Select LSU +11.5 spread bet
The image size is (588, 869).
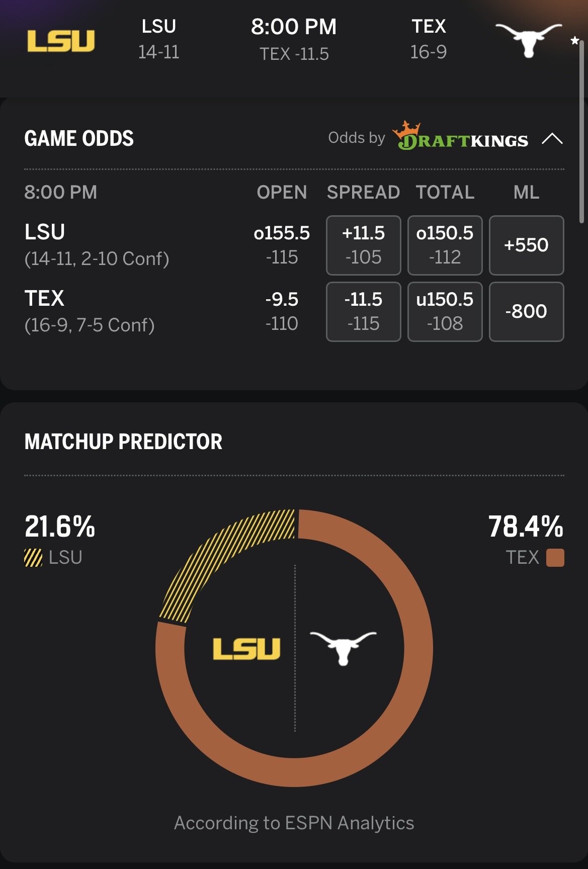(363, 245)
